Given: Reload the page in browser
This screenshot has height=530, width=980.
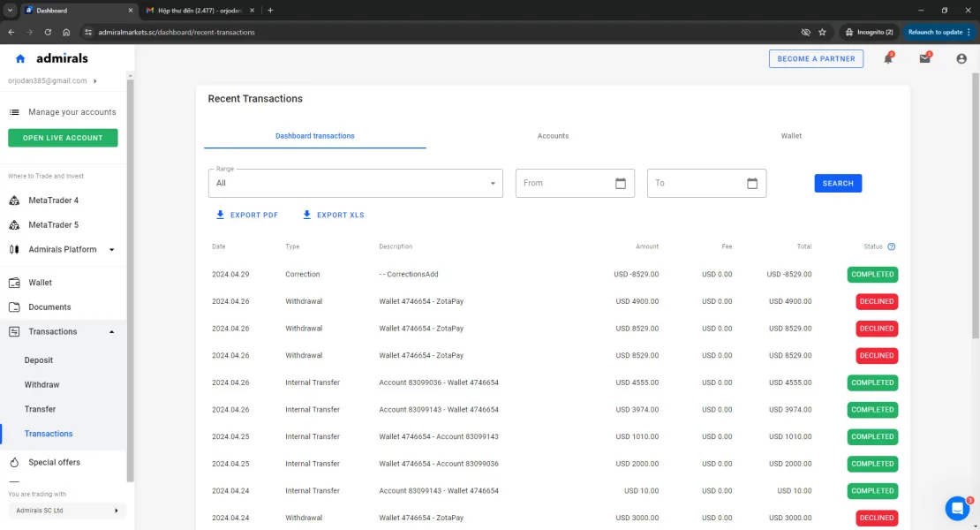Looking at the screenshot, I should point(48,32).
